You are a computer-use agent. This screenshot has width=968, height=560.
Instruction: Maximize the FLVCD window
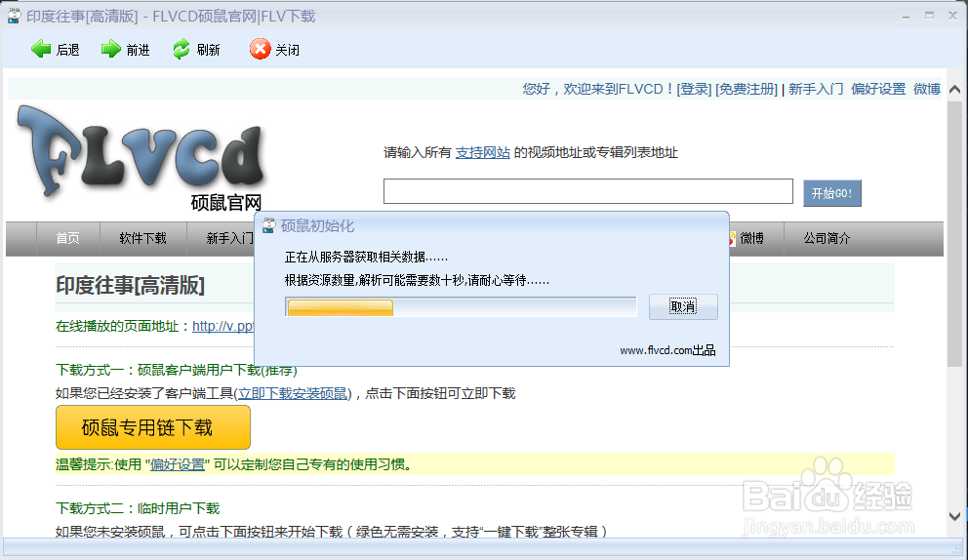929,16
